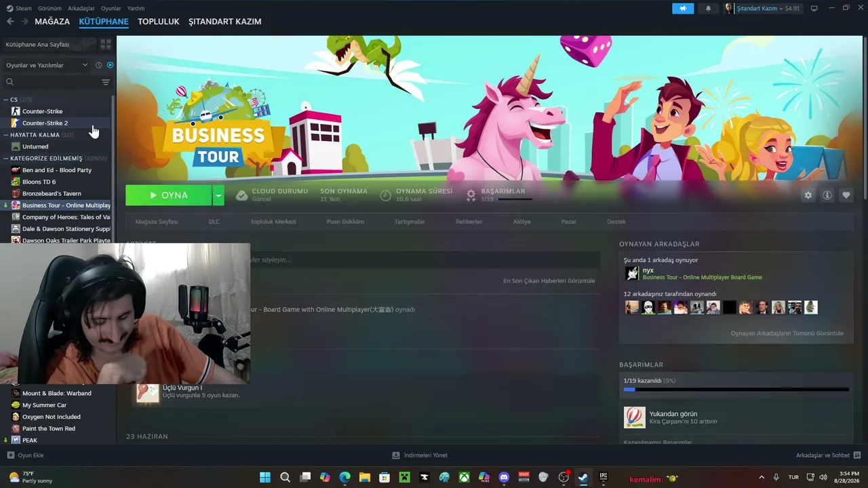Click the library search magnifier icon
This screenshot has height=488, width=868.
(10, 82)
